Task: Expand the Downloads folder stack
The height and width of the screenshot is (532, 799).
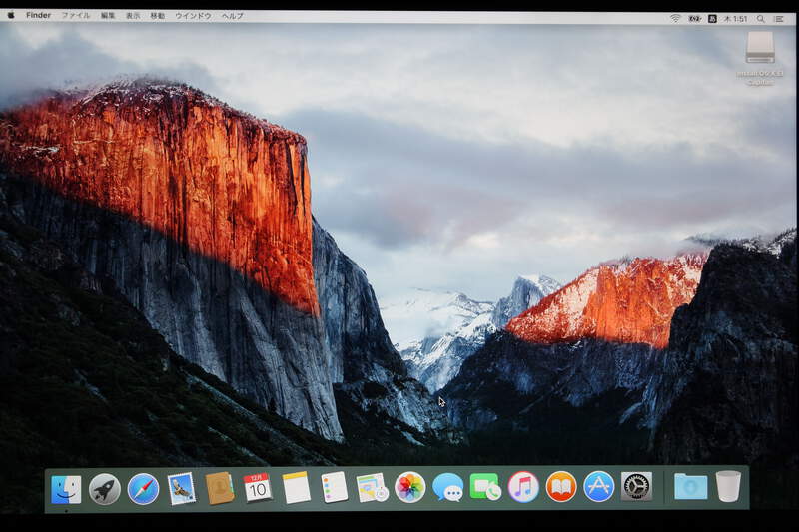Action: (x=690, y=487)
